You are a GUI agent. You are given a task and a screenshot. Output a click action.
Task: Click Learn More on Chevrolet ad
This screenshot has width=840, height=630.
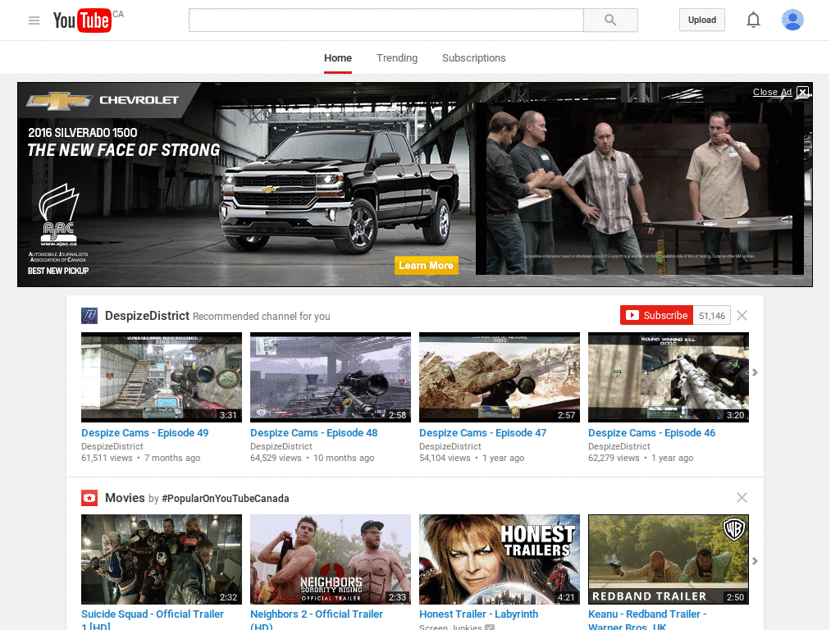427,265
